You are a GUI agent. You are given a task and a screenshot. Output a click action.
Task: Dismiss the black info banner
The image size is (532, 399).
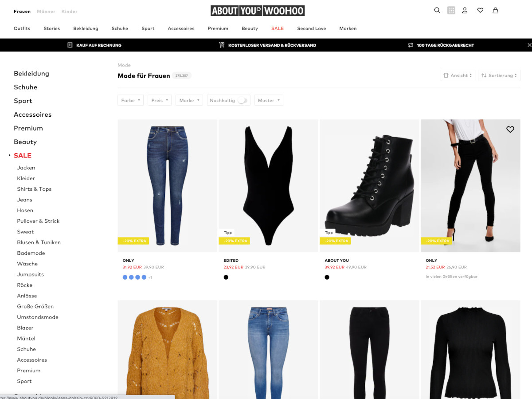(x=529, y=45)
